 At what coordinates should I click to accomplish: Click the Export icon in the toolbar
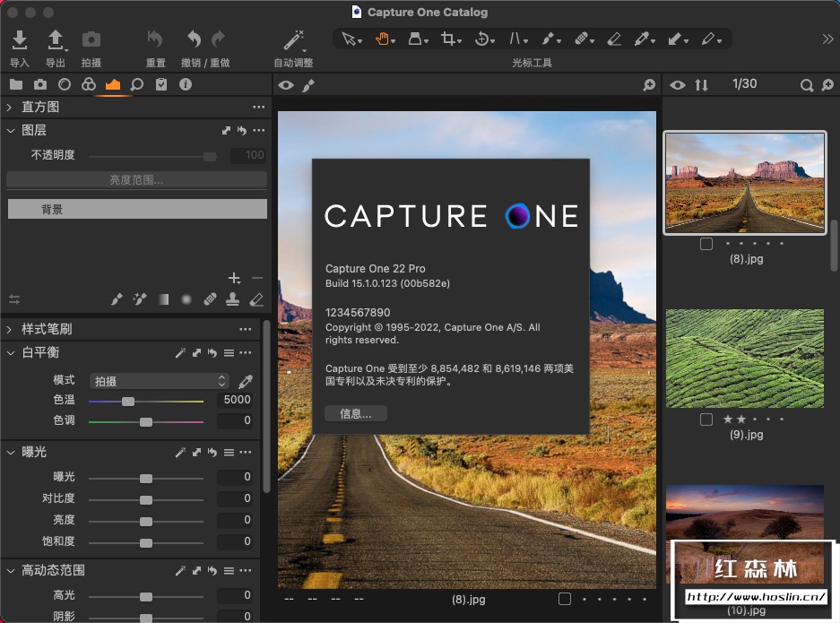coord(56,40)
